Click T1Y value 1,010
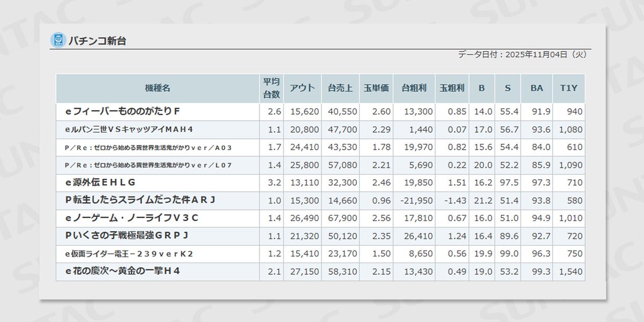The height and width of the screenshot is (322, 644). point(571,218)
